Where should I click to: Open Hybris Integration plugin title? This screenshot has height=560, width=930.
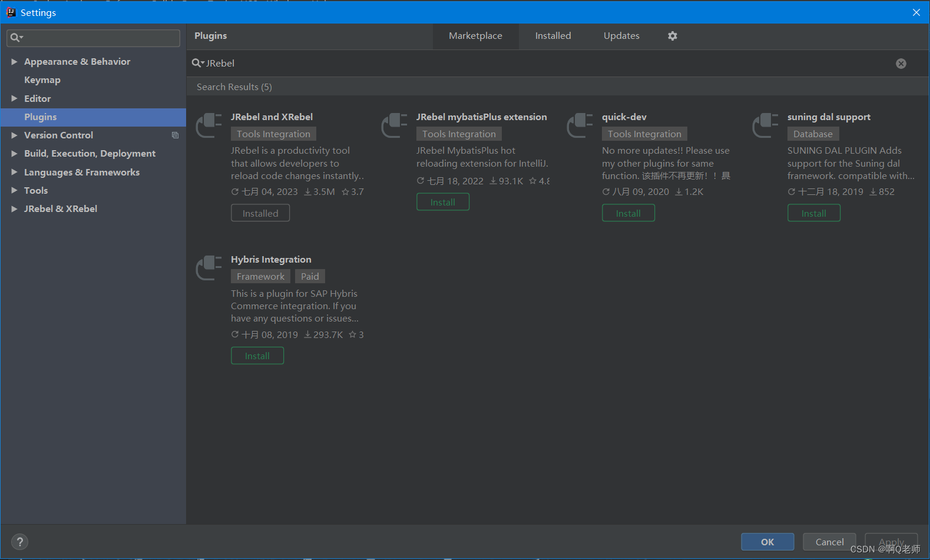271,259
